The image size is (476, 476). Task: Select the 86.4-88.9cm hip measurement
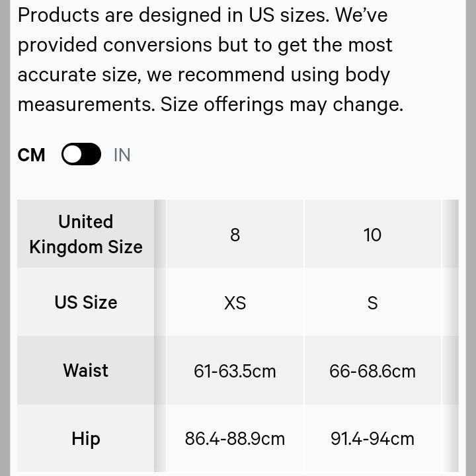235,438
